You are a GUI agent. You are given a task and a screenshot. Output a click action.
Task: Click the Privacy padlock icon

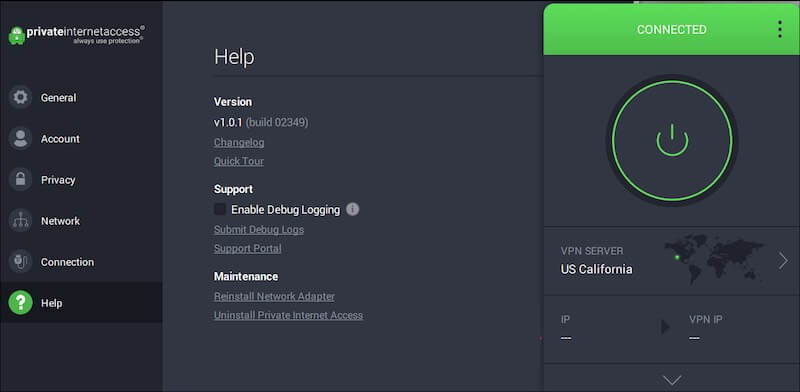20,180
